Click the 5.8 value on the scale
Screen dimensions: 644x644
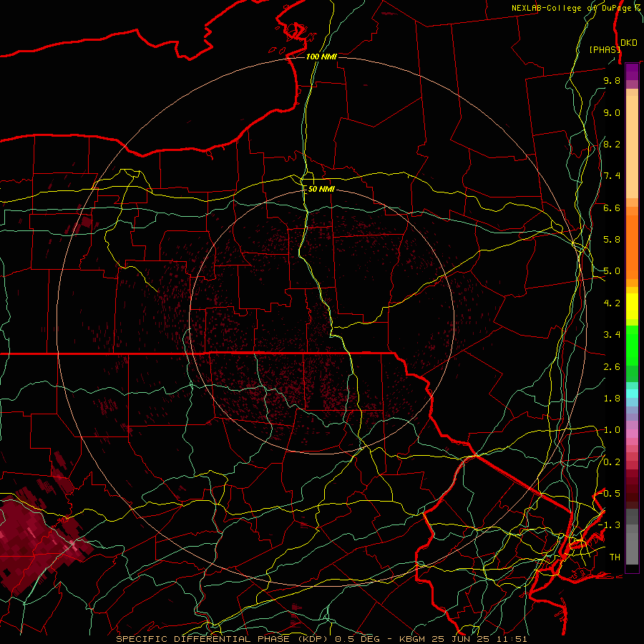(612, 240)
